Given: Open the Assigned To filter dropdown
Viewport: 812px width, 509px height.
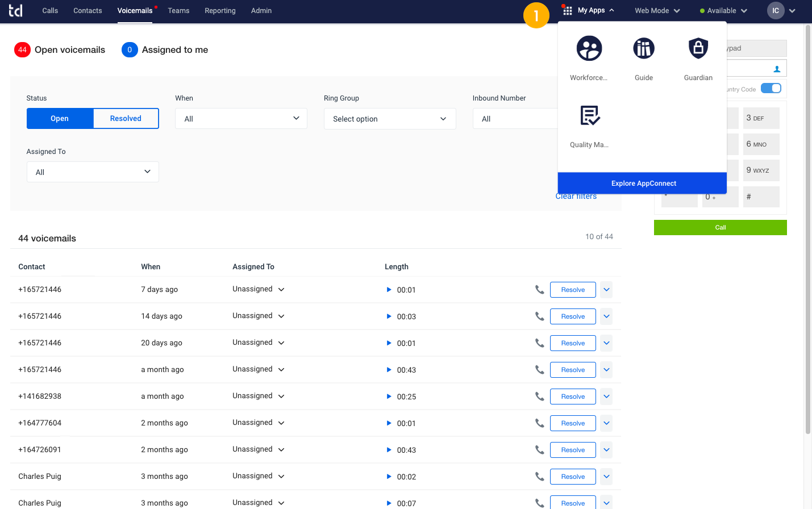Looking at the screenshot, I should click(x=93, y=172).
